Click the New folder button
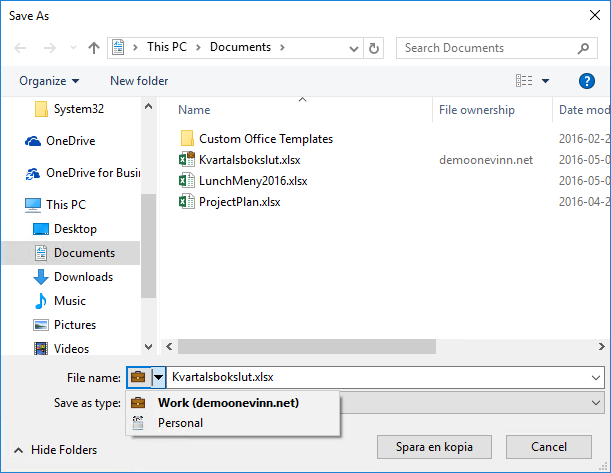Screen dimensions: 611x473 (139, 81)
